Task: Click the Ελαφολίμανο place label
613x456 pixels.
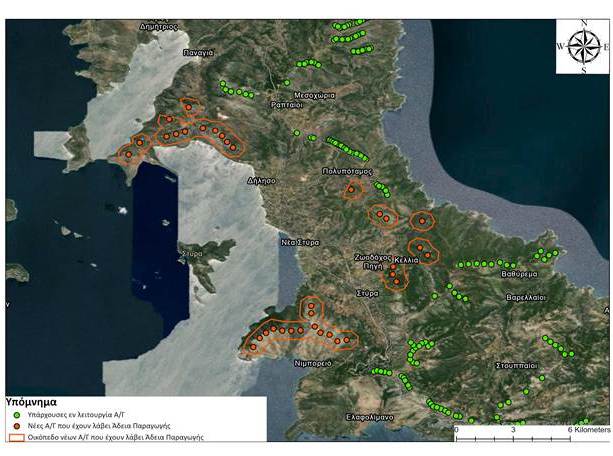Action: click(x=372, y=416)
